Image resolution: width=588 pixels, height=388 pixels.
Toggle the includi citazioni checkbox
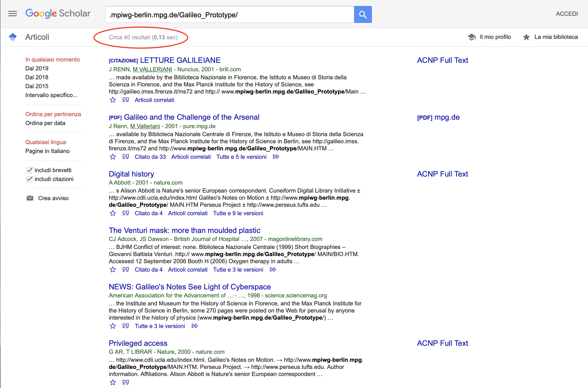click(x=29, y=179)
